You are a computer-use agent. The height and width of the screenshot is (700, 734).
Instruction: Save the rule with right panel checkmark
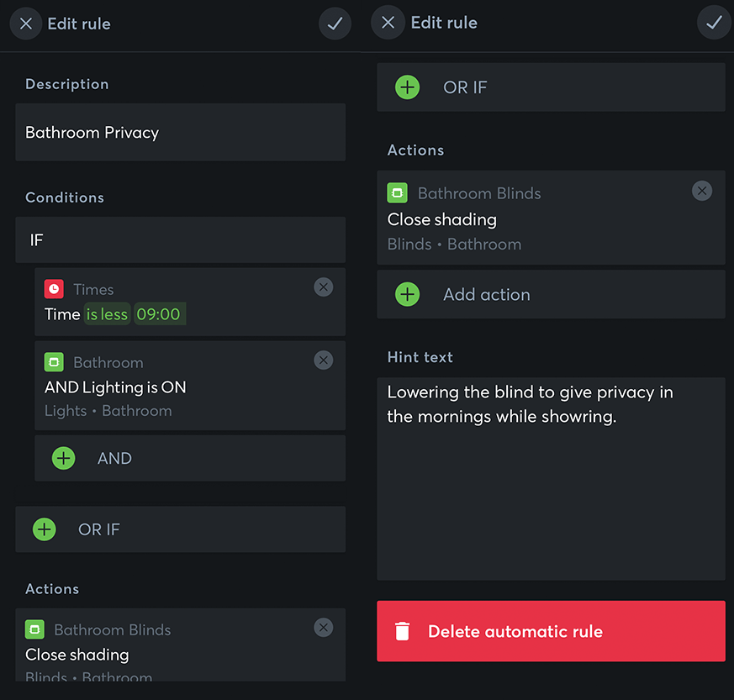tap(713, 23)
